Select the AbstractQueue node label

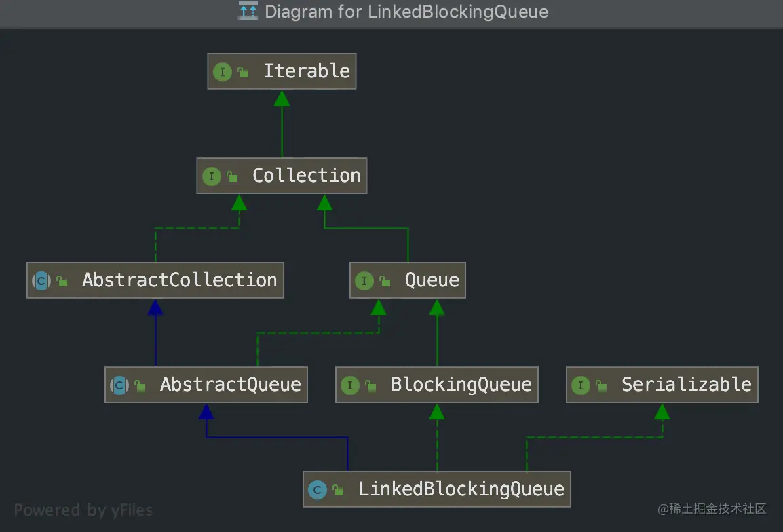tap(231, 384)
